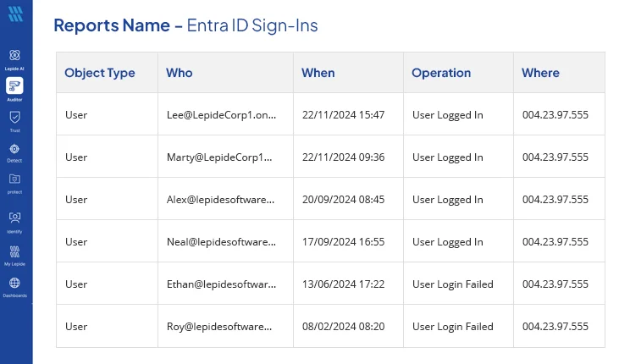Click the 20/09/2024 08:45 timestamp
Image resolution: width=619 pixels, height=364 pixels.
(344, 200)
